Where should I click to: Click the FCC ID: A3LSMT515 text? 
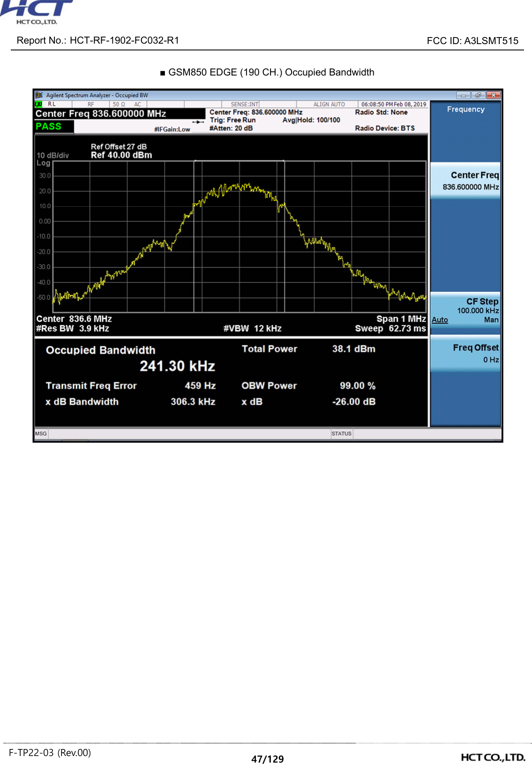coord(472,41)
